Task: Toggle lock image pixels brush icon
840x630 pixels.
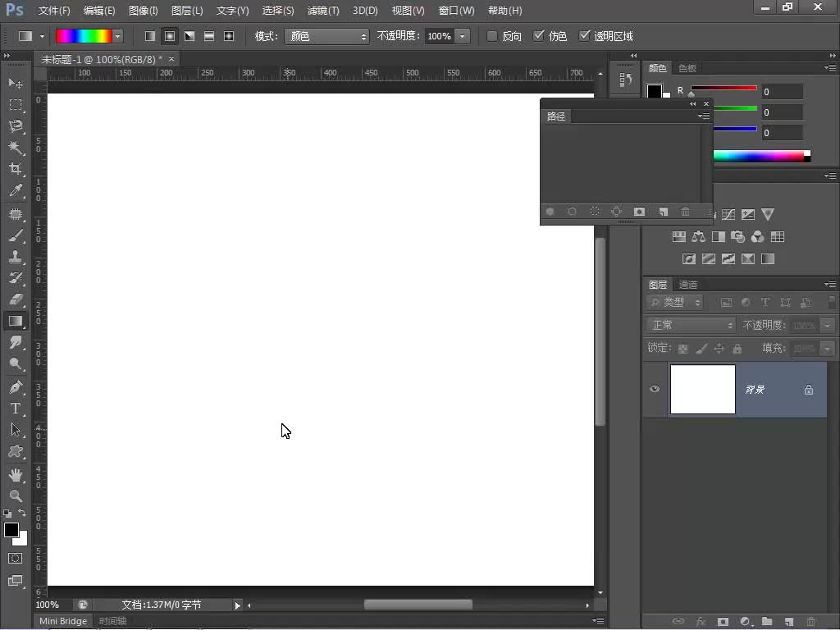Action: click(701, 349)
